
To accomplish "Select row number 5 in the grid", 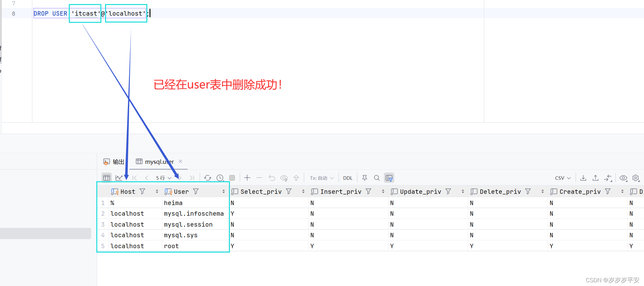I will tap(103, 246).
